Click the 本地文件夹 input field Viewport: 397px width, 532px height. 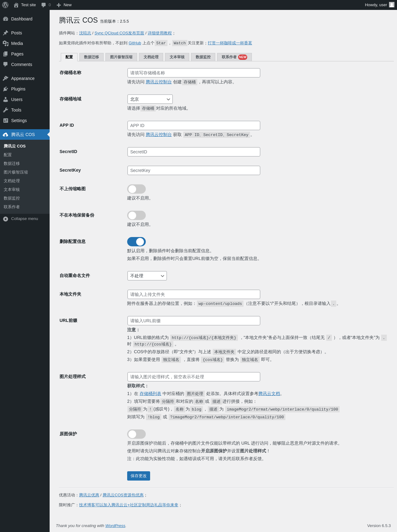point(194,294)
